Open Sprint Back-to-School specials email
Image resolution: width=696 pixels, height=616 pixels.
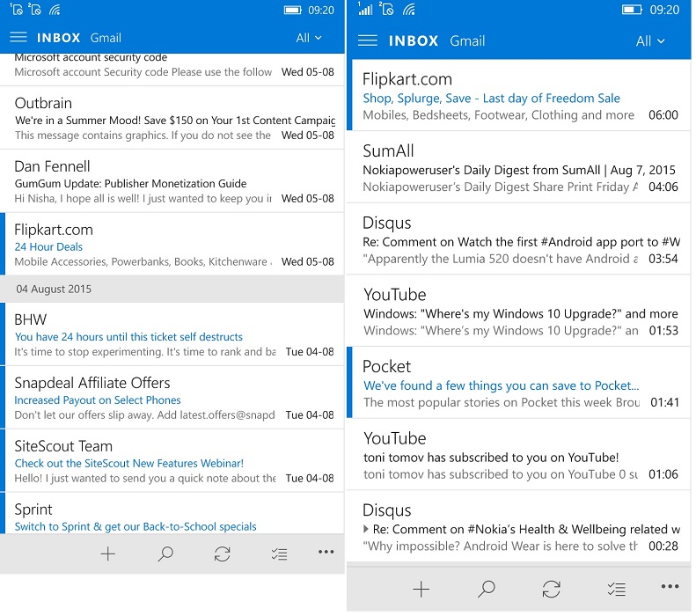pos(172,514)
